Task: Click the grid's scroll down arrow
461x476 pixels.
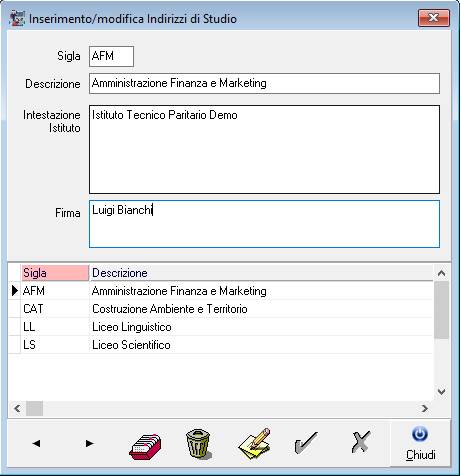Action: tap(441, 391)
